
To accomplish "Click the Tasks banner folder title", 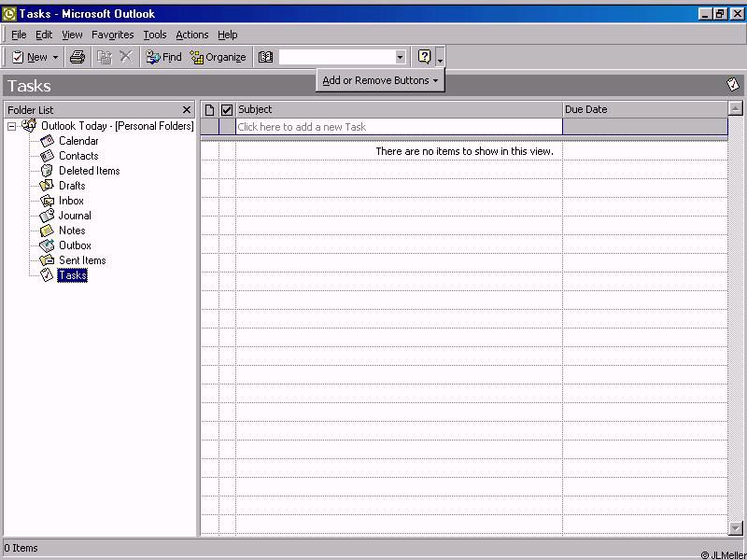I will coord(29,86).
